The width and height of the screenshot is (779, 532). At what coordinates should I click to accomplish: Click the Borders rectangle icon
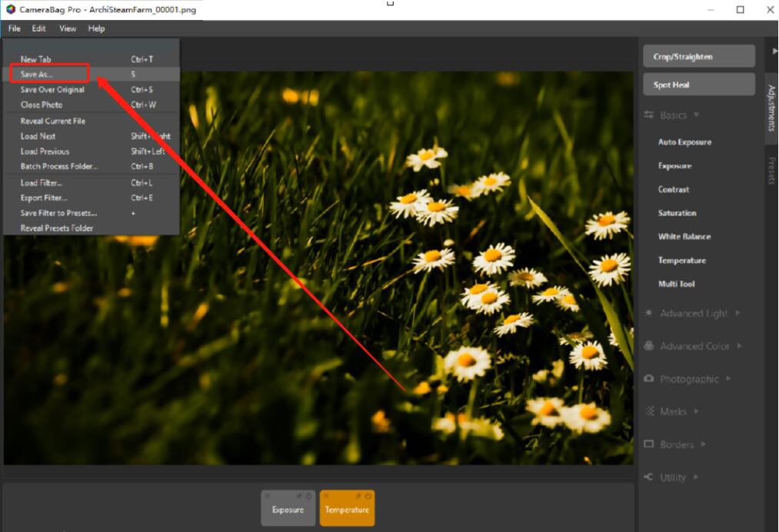[x=649, y=444]
